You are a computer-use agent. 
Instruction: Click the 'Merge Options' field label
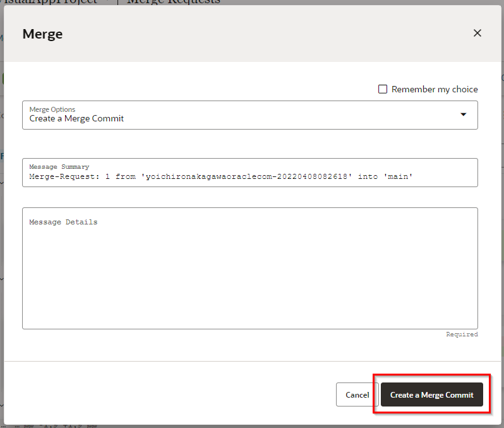52,109
